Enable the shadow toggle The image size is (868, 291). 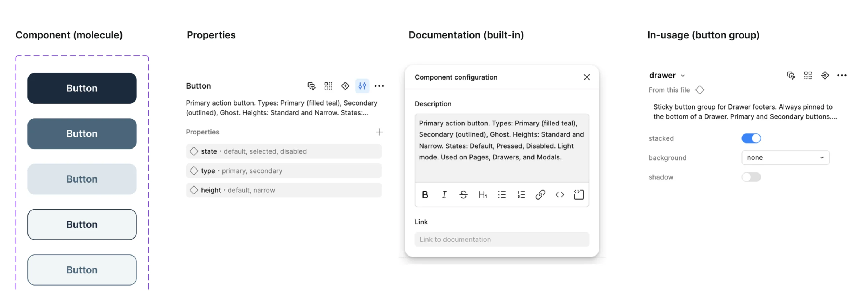point(751,177)
